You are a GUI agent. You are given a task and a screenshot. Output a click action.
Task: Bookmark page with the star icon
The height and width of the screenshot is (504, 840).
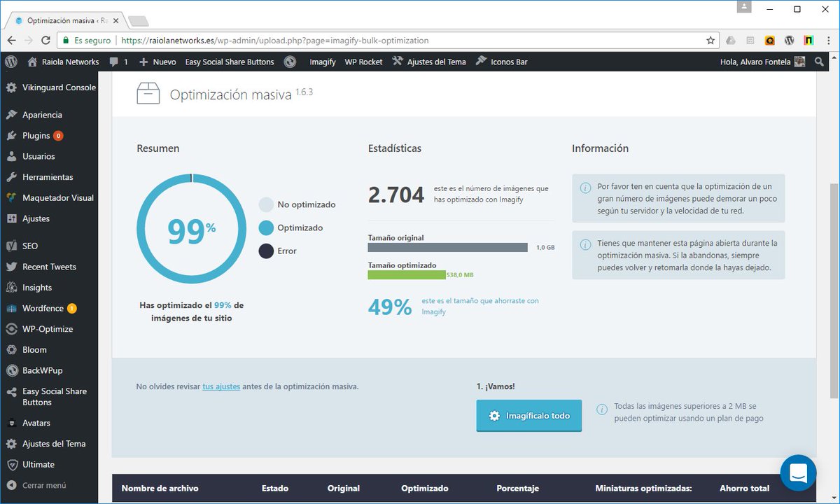[710, 41]
